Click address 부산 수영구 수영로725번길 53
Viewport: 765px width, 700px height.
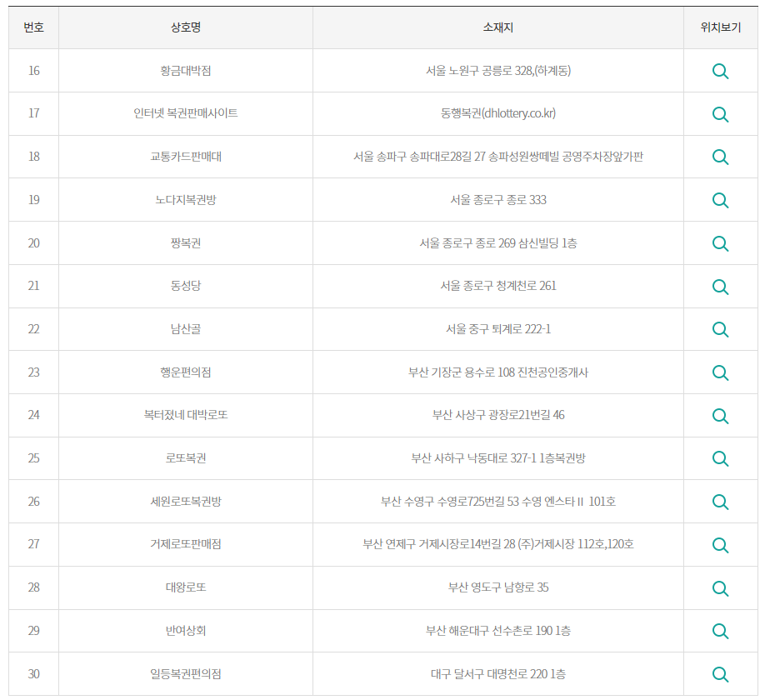[450, 502]
